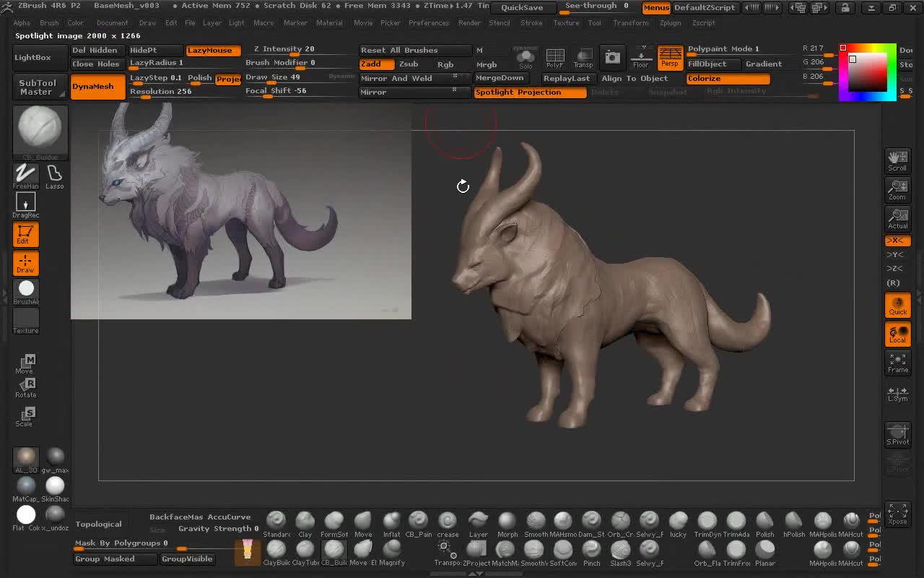Activate the Scale transform tool
Viewport: 924px width, 578px height.
click(26, 416)
